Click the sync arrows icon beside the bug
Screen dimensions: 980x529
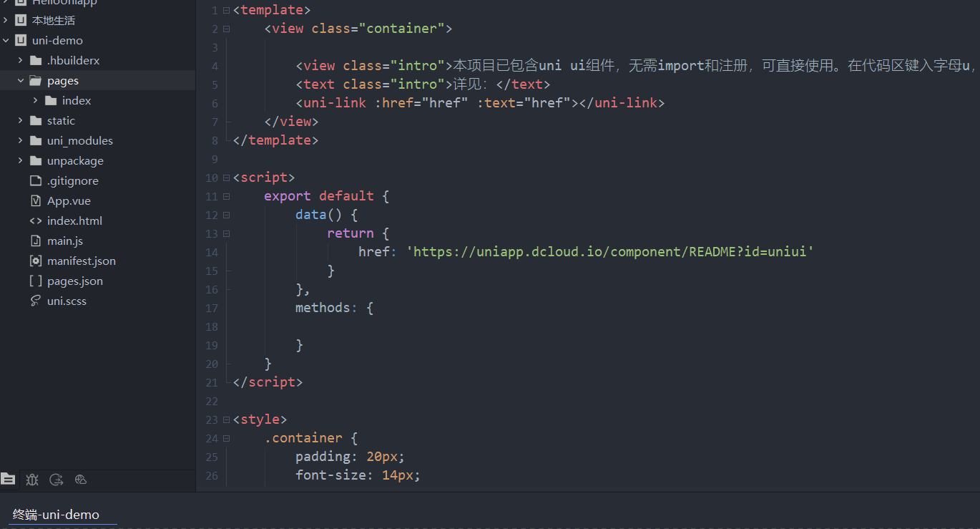pyautogui.click(x=57, y=480)
